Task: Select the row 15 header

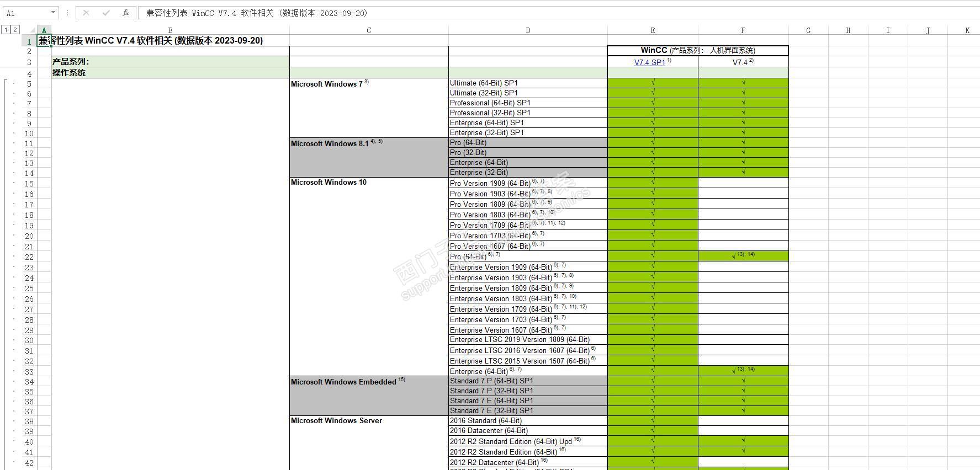Action: pos(29,183)
